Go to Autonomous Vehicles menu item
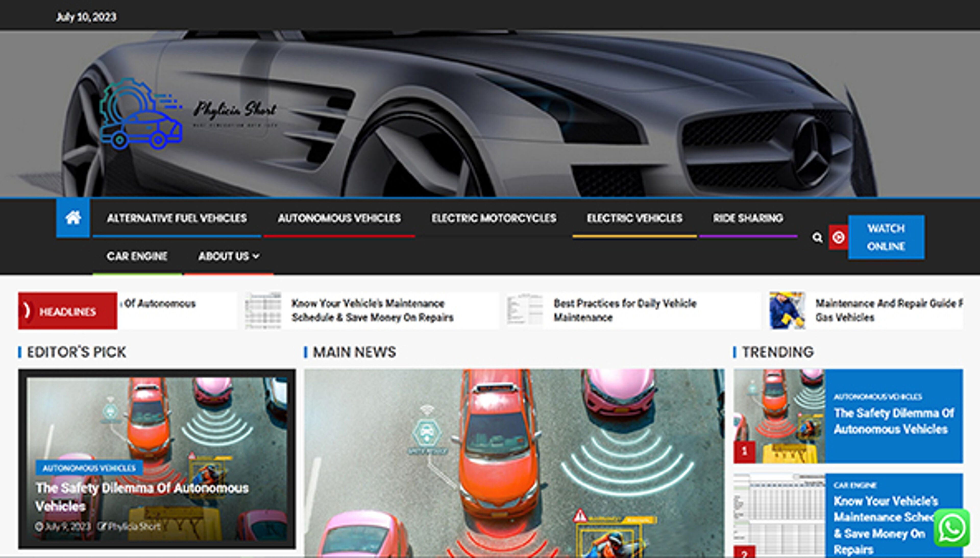980x558 pixels. (339, 218)
